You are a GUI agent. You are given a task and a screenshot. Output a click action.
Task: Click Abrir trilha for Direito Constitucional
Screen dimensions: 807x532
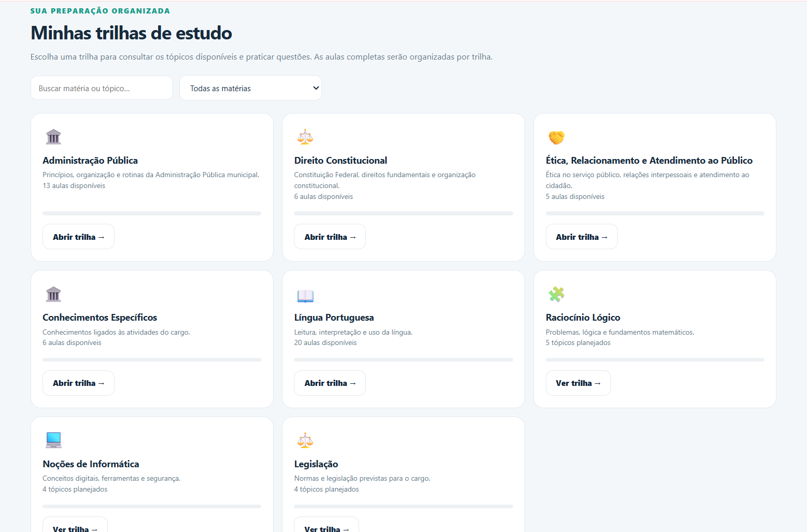click(330, 237)
